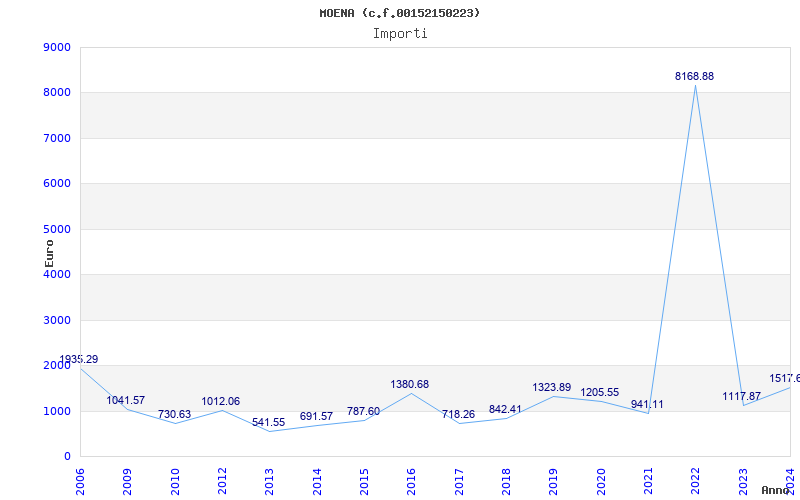Click the y-axis value 3000
The width and height of the screenshot is (800, 500).
57,320
